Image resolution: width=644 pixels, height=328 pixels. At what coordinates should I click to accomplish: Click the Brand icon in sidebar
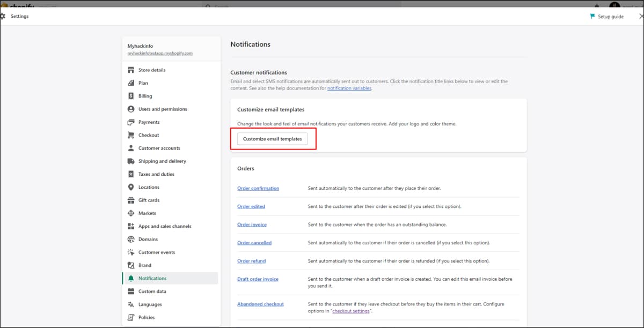(x=130, y=265)
